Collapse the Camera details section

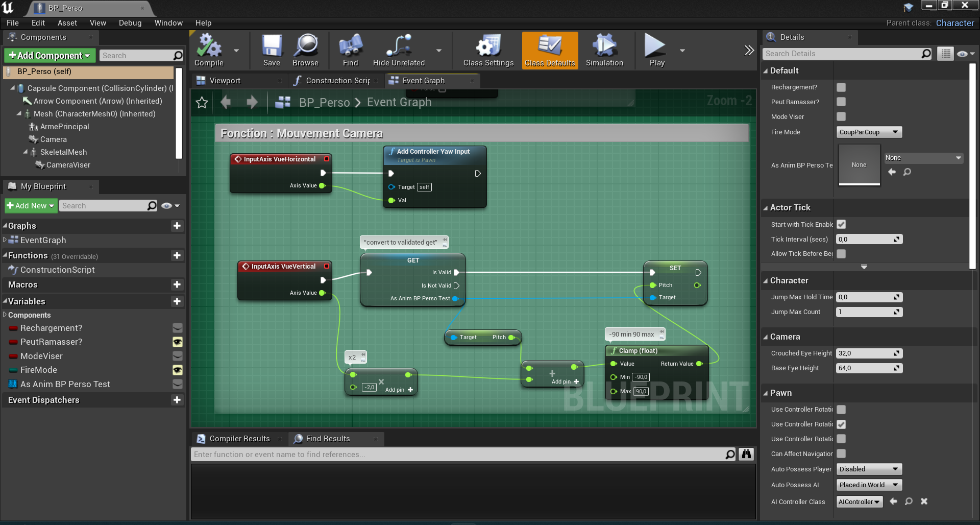(x=766, y=337)
